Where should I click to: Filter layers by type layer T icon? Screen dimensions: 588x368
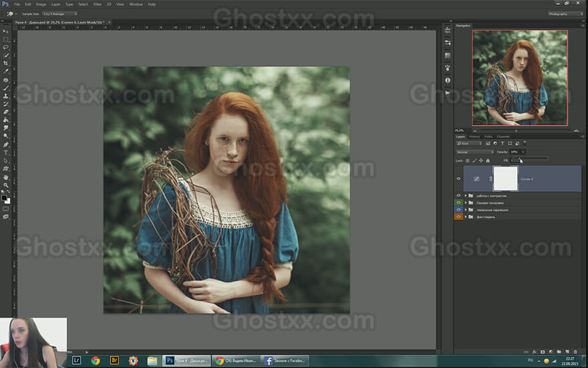click(x=502, y=143)
